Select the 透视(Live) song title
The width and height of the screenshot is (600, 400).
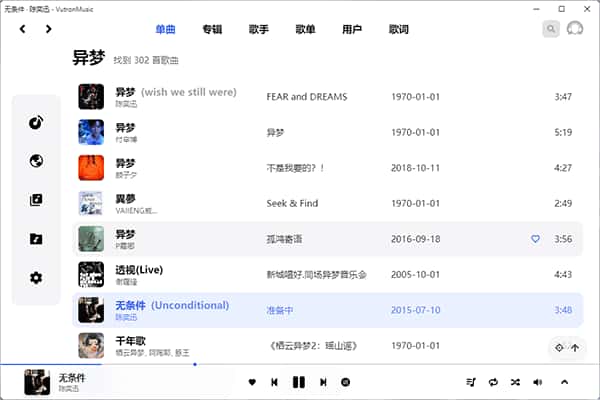point(139,270)
